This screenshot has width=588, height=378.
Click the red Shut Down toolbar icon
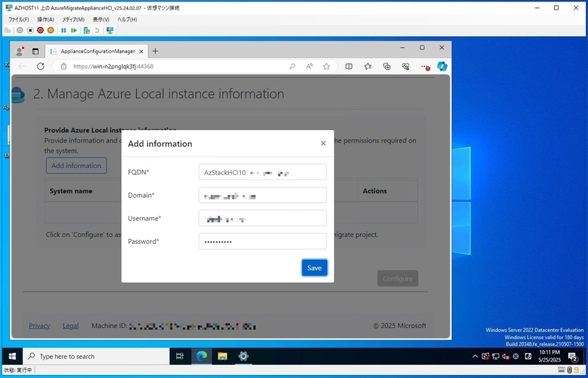(40, 30)
